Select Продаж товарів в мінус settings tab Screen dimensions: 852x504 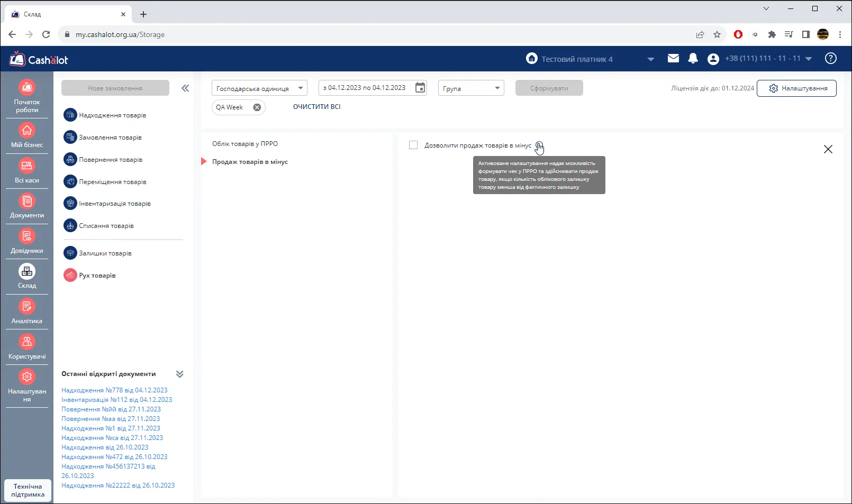click(250, 161)
